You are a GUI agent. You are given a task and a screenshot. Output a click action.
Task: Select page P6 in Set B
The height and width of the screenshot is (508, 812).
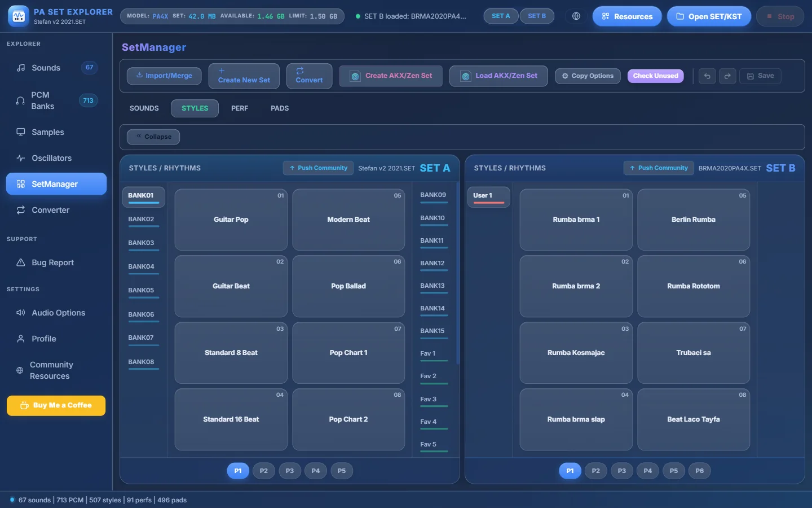coord(699,471)
